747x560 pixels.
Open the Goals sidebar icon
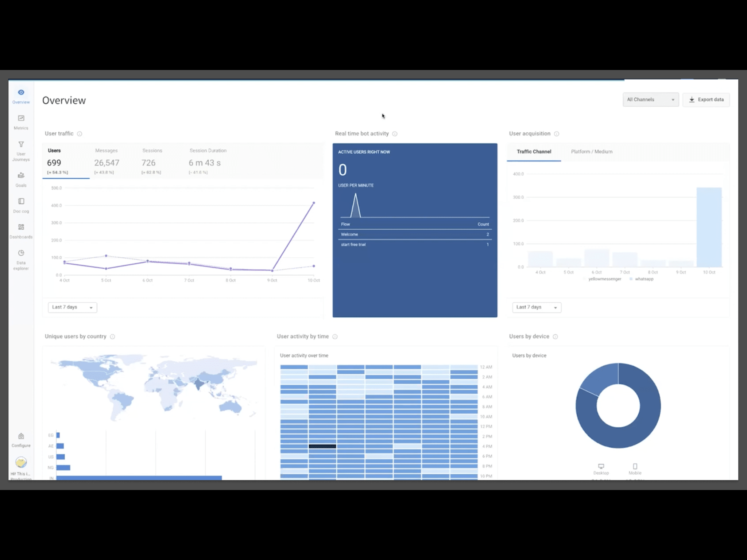pyautogui.click(x=21, y=176)
